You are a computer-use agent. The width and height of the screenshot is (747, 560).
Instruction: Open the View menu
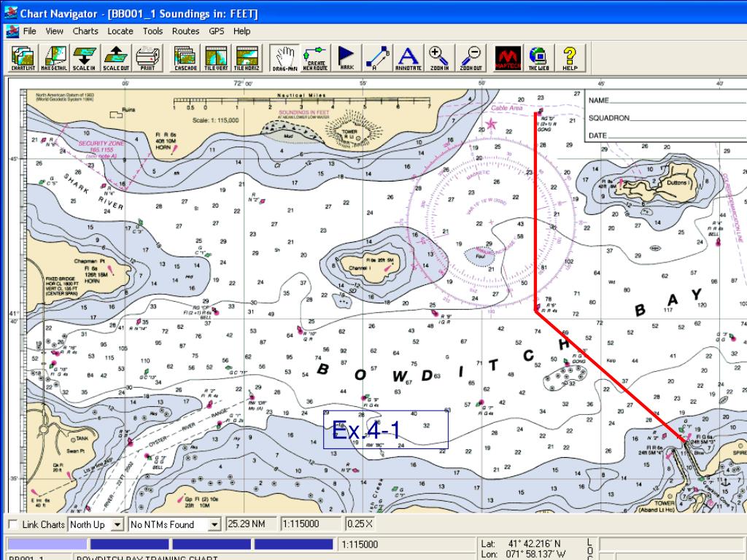(x=54, y=31)
